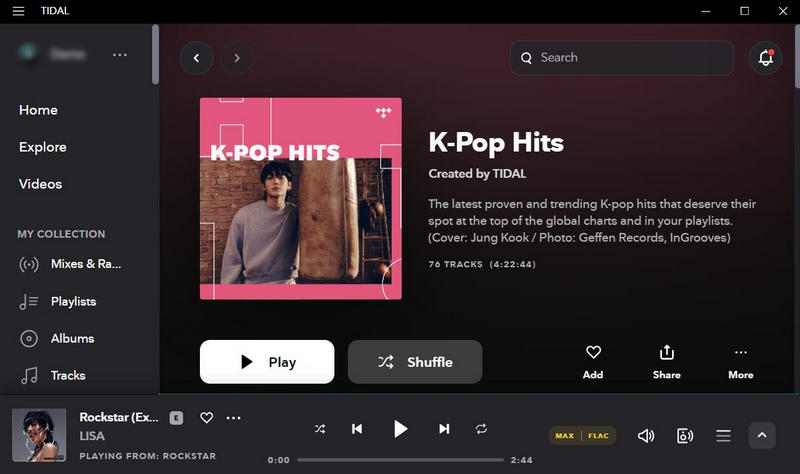
Task: Open Playlists in My Collection
Action: (x=58, y=302)
